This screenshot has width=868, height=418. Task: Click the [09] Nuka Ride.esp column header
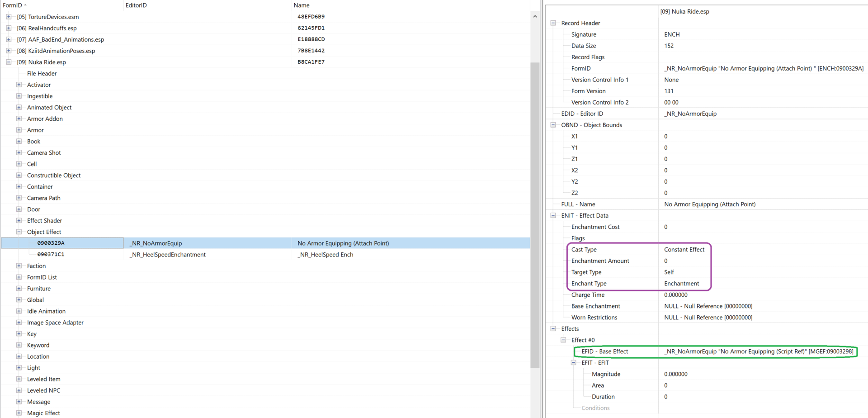(684, 11)
